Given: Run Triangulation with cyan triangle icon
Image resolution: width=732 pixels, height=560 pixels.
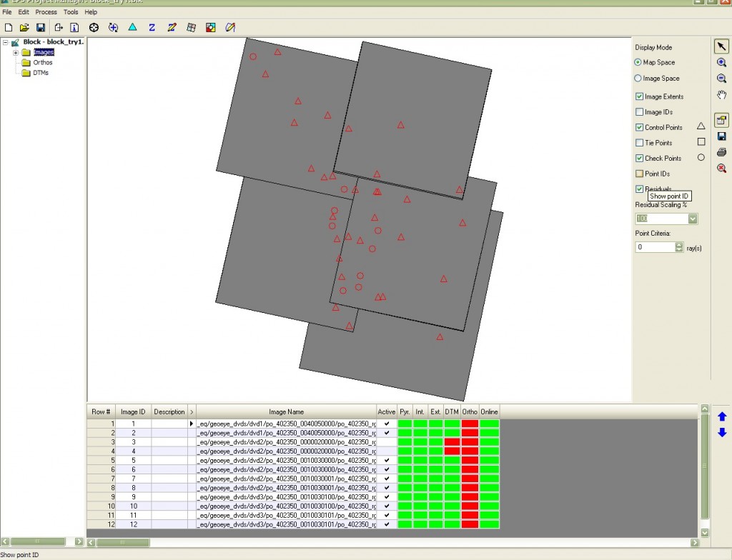Looking at the screenshot, I should tap(132, 27).
